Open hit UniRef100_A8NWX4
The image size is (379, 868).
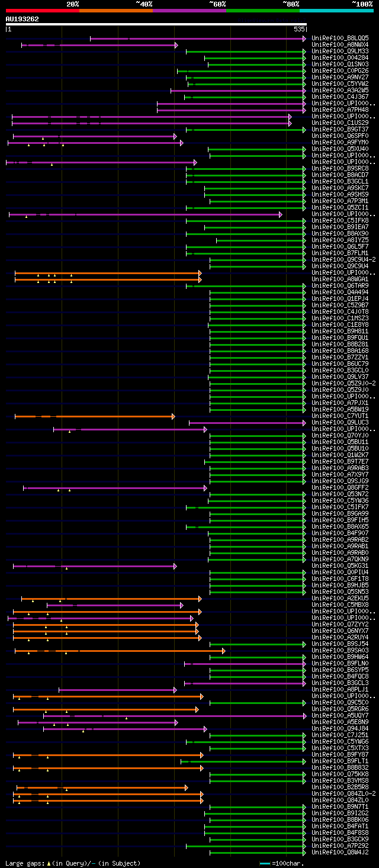tap(340, 45)
